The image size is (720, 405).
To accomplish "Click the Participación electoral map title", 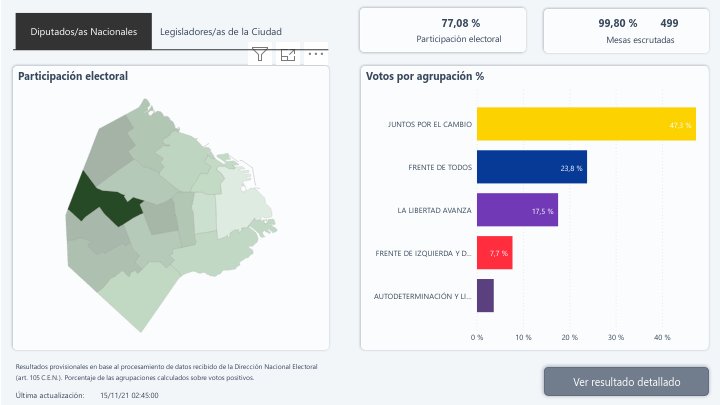I will [73, 77].
